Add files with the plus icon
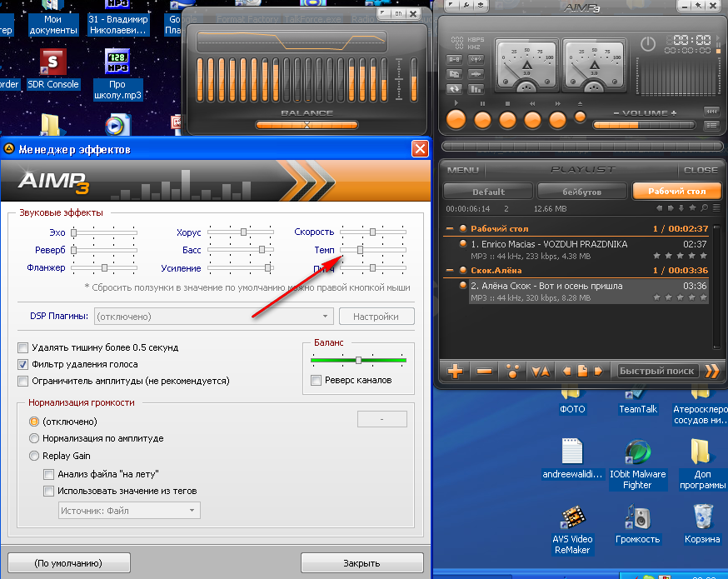Image resolution: width=728 pixels, height=579 pixels. click(455, 371)
